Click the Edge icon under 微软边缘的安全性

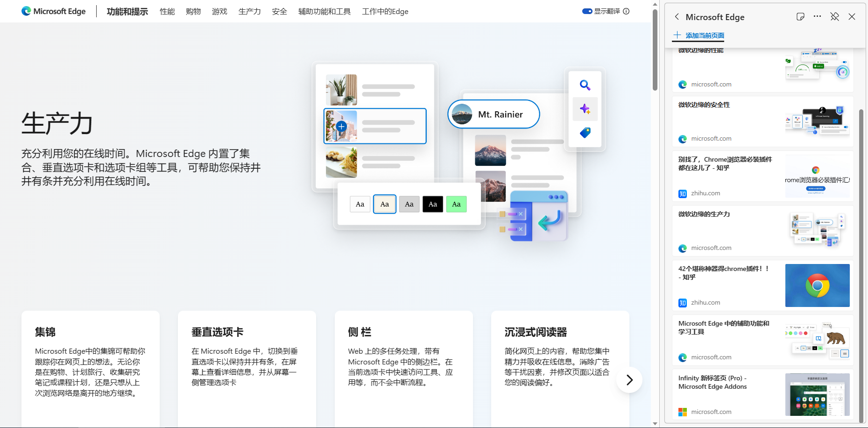click(683, 139)
